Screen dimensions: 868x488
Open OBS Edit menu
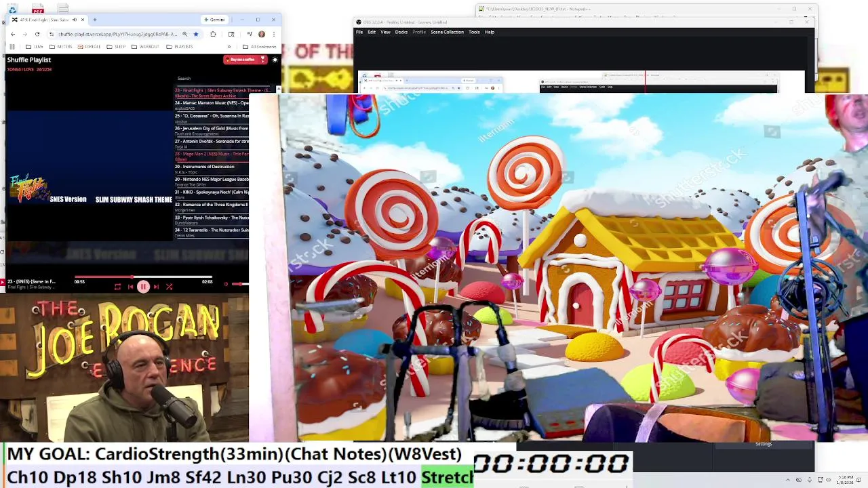tap(372, 32)
